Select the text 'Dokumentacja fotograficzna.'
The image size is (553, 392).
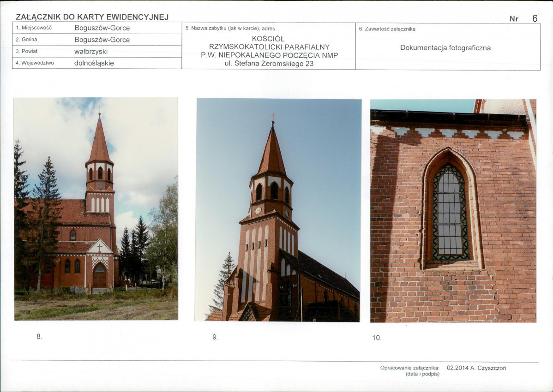446,48
